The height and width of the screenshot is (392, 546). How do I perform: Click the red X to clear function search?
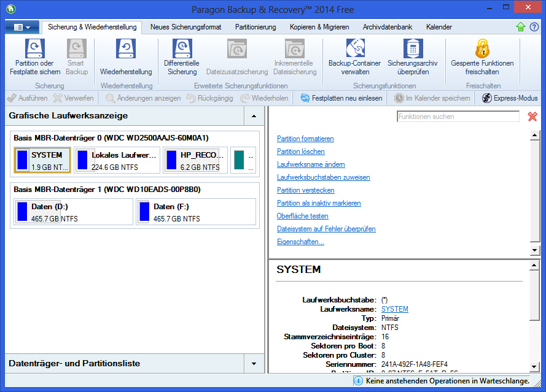[x=532, y=117]
